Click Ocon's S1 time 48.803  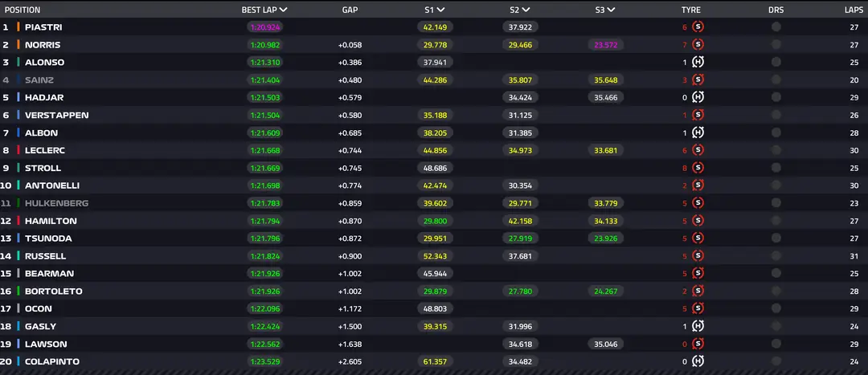pyautogui.click(x=435, y=308)
